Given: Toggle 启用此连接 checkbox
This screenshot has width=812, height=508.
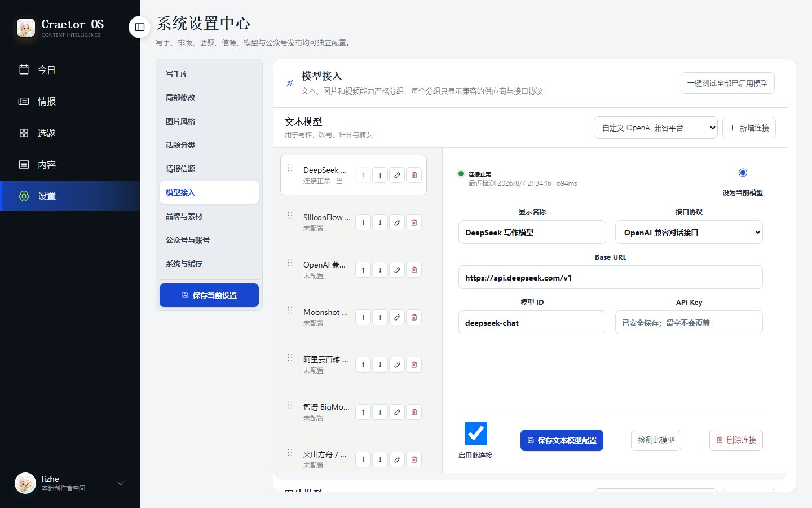Looking at the screenshot, I should pyautogui.click(x=476, y=433).
